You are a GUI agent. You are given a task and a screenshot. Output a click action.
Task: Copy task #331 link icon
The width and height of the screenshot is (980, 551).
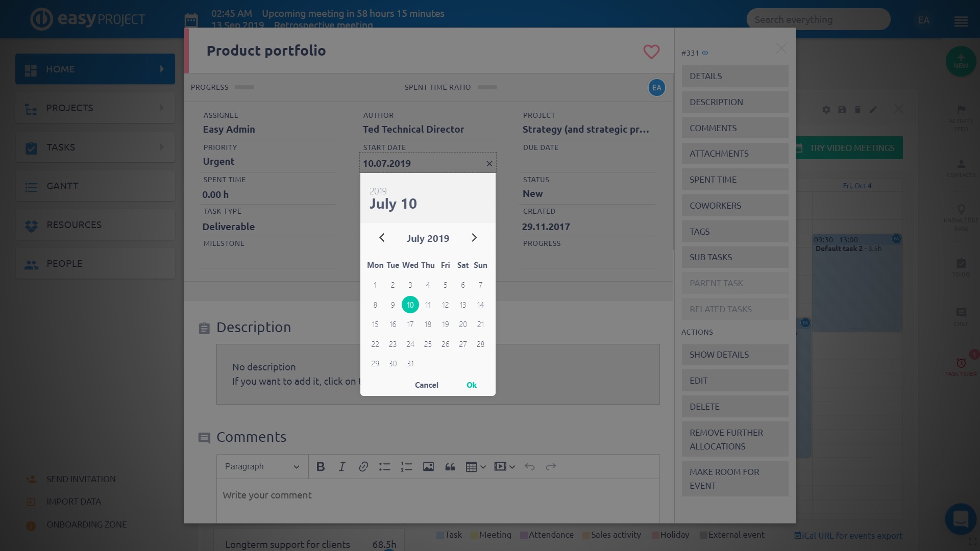[705, 53]
